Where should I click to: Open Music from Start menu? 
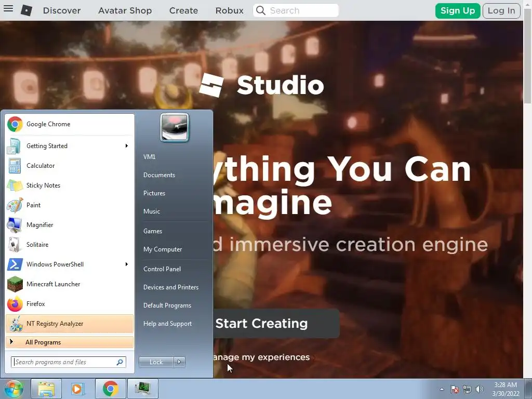151,211
